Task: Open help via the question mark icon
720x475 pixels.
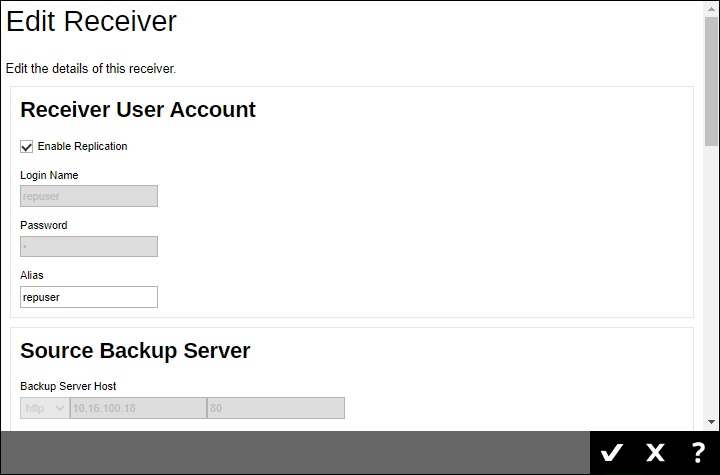Action: pyautogui.click(x=698, y=452)
